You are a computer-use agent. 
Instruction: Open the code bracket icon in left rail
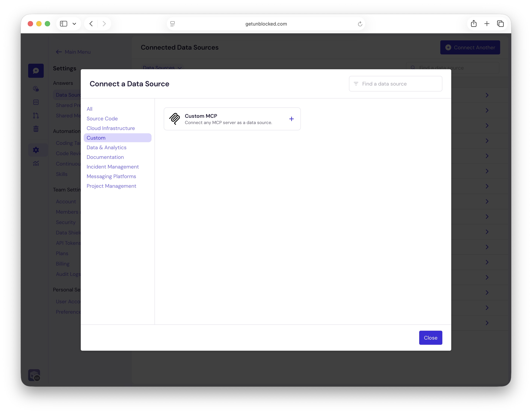click(36, 102)
